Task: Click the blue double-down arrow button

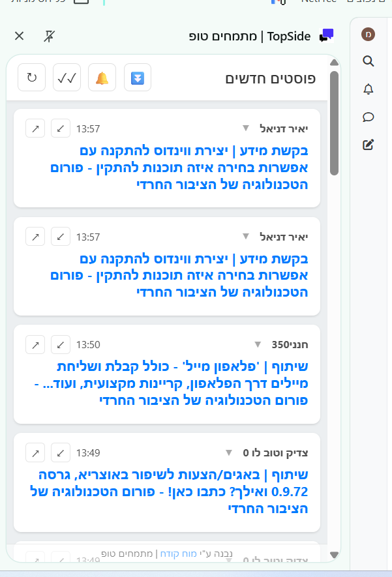Action: pyautogui.click(x=137, y=78)
